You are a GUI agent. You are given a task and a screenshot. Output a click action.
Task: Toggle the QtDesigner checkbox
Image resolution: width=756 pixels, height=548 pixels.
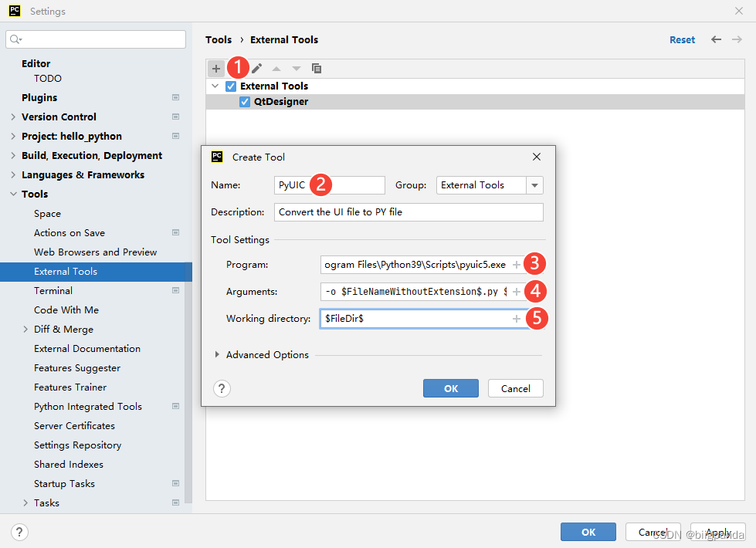click(x=245, y=102)
